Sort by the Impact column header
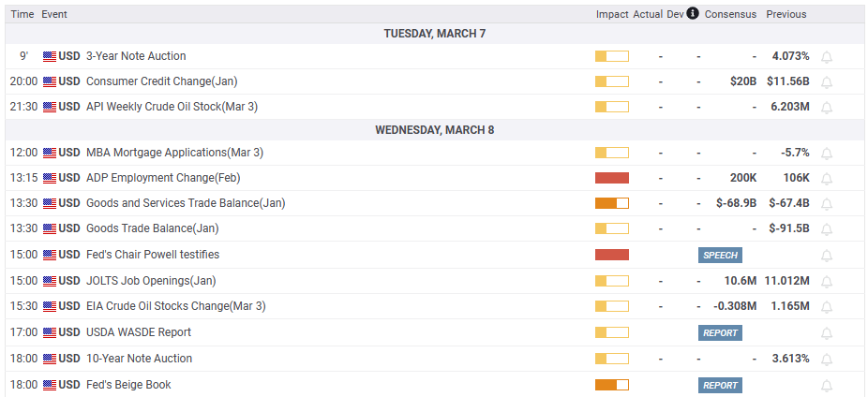This screenshot has width=868, height=397. (x=611, y=14)
